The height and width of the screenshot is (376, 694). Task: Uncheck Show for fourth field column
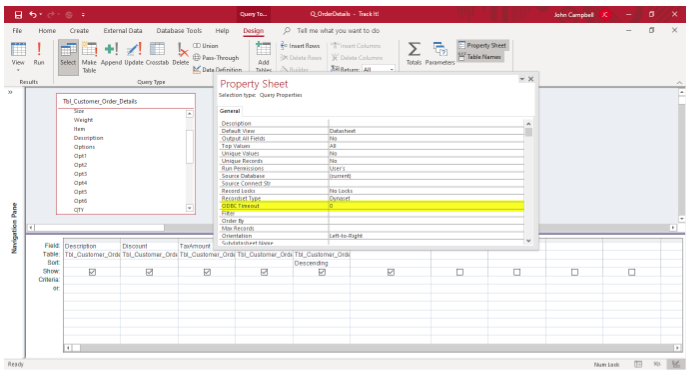(x=264, y=272)
